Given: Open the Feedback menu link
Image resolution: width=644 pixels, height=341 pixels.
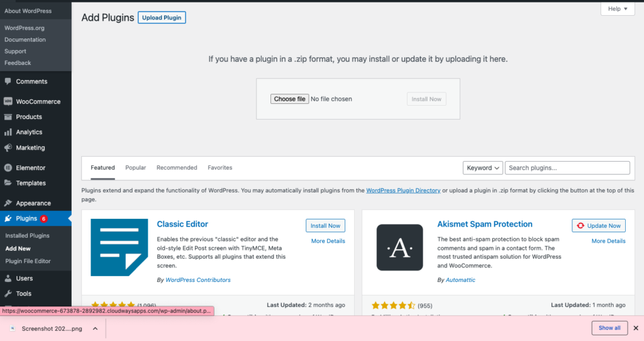Looking at the screenshot, I should click(x=18, y=63).
